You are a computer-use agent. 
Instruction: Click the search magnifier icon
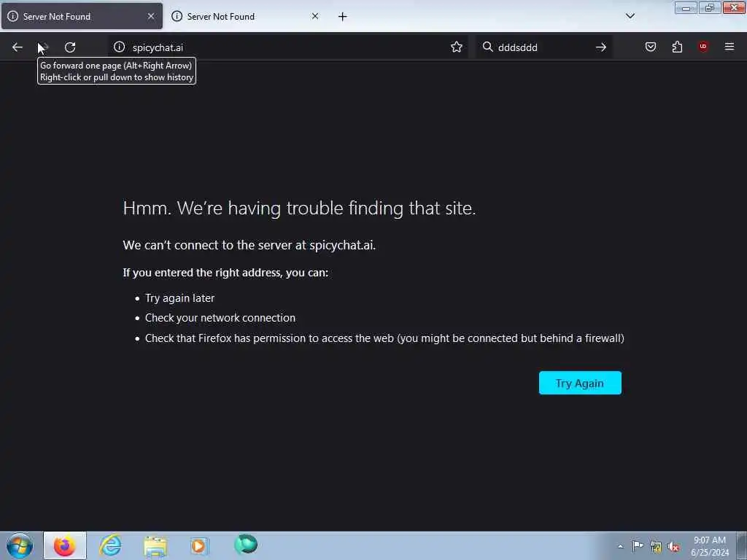coord(488,47)
